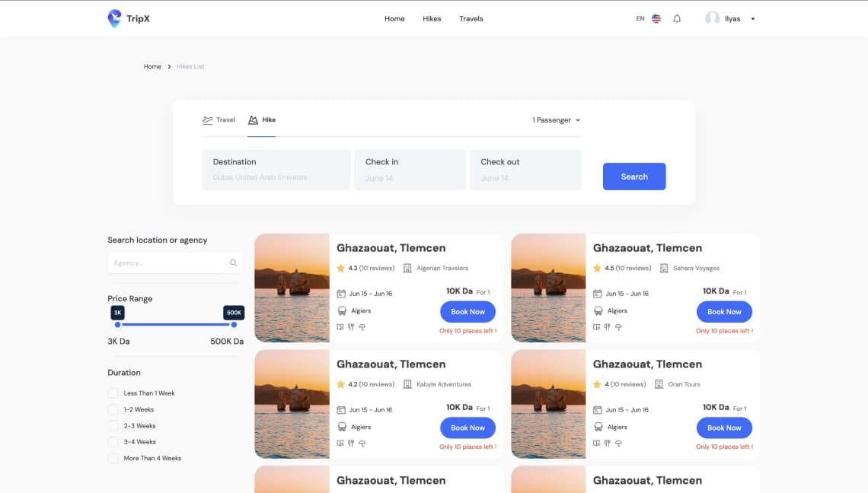The width and height of the screenshot is (868, 493).
Task: Go to Home in the top navigation
Action: 394,19
